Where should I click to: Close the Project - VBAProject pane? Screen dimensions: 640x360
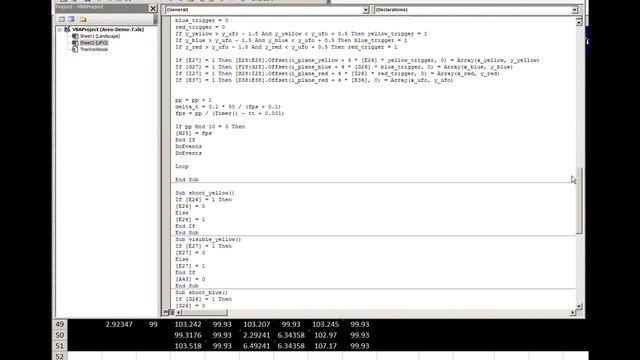[x=153, y=8]
